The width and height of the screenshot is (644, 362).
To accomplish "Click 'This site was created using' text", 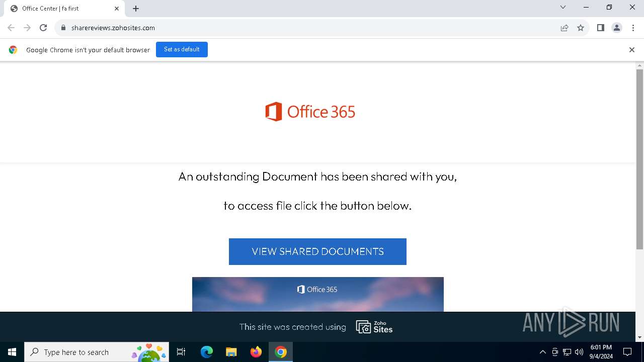I will pos(293,327).
